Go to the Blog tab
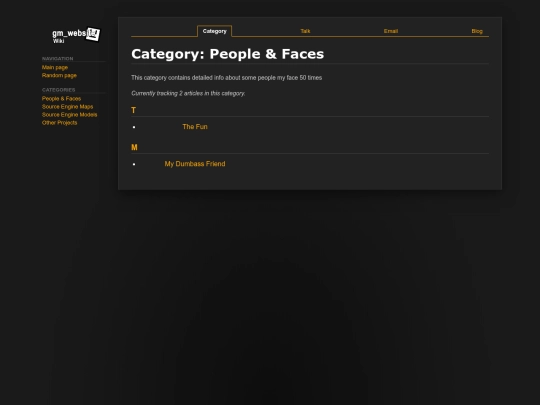This screenshot has width=540, height=405. coord(477,31)
